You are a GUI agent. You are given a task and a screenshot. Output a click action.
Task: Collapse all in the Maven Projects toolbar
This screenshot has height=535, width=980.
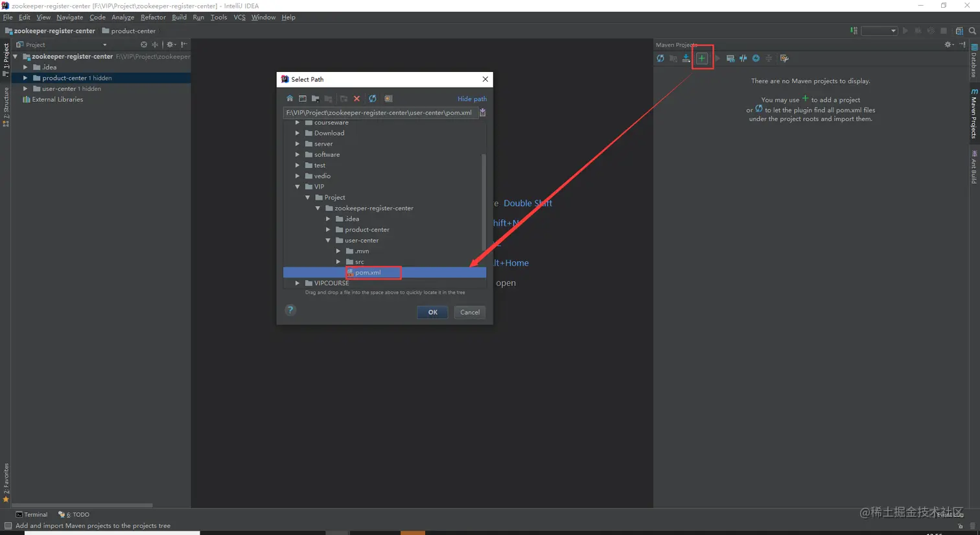coord(769,58)
